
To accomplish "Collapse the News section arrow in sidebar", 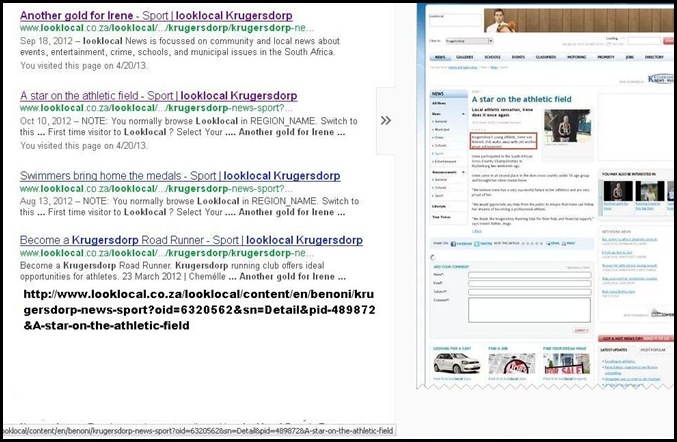I will (x=463, y=114).
